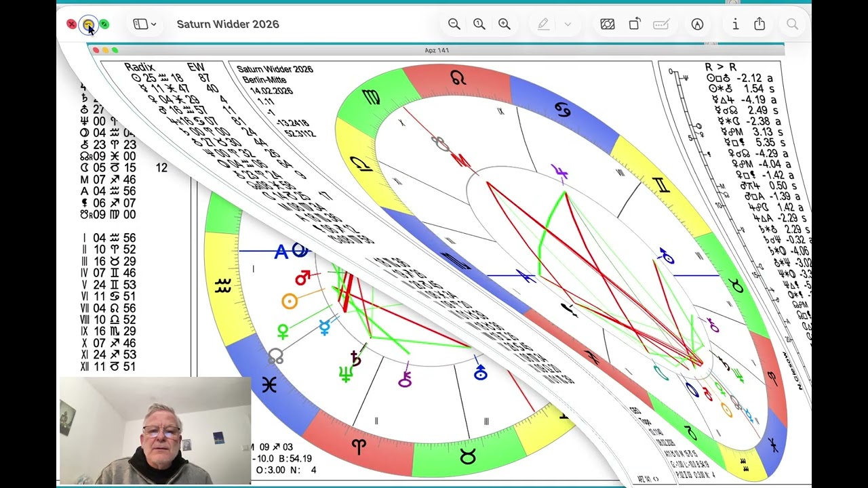
Task: Click the orange Sun glyph in left chart
Action: [290, 301]
